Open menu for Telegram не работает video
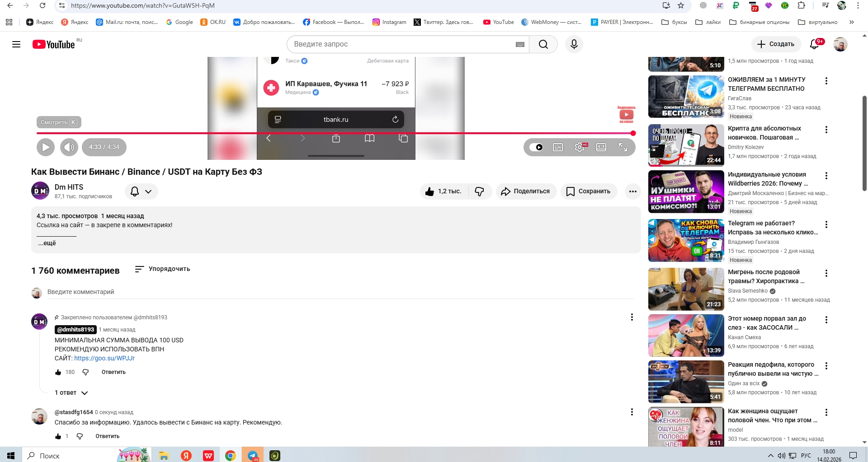 [826, 224]
